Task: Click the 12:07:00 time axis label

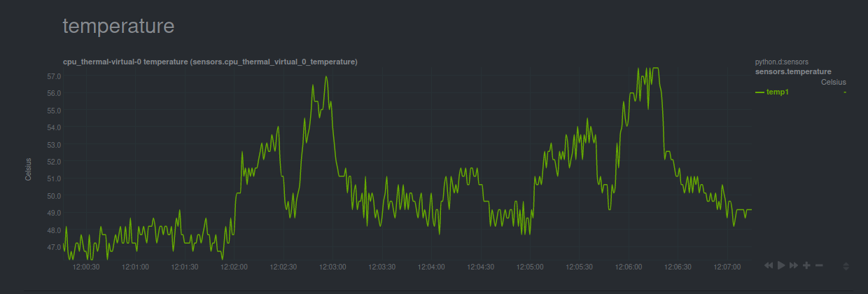Action: (727, 267)
